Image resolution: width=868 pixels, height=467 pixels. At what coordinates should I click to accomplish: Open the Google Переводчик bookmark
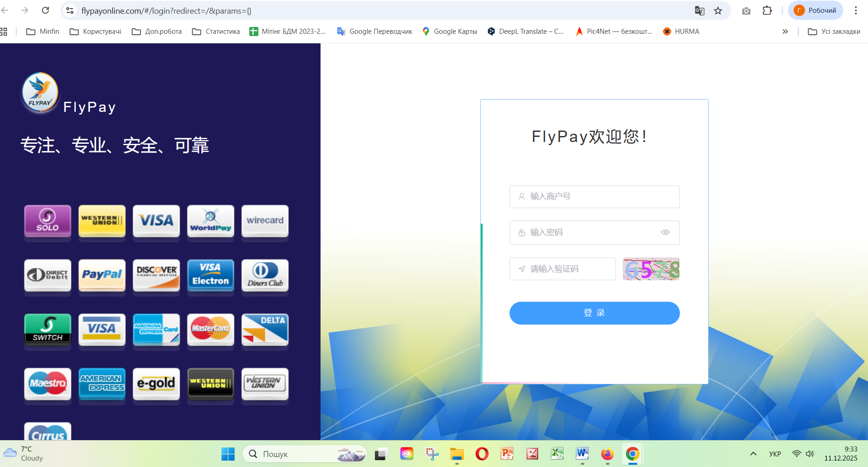pyautogui.click(x=374, y=31)
